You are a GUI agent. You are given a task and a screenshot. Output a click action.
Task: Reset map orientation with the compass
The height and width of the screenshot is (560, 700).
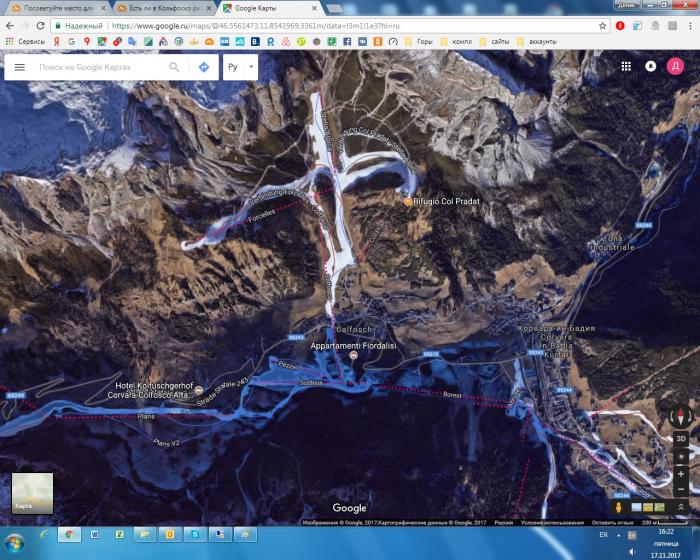click(680, 416)
